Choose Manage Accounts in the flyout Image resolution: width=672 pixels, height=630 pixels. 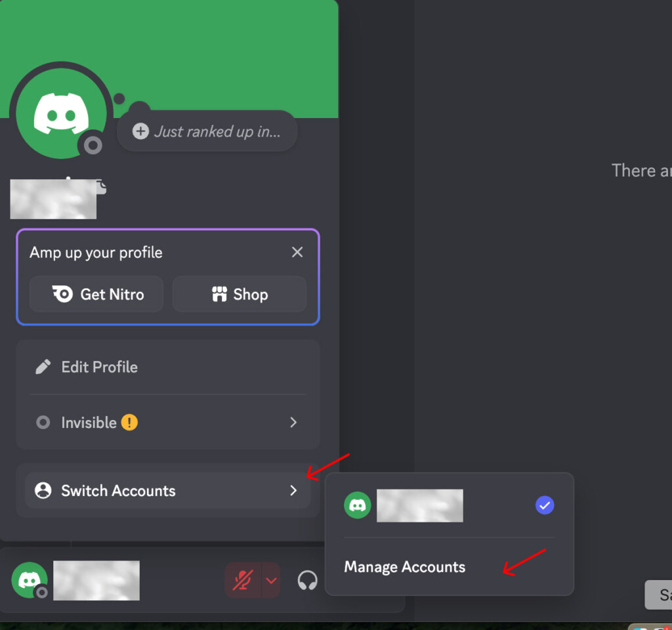tap(449, 566)
